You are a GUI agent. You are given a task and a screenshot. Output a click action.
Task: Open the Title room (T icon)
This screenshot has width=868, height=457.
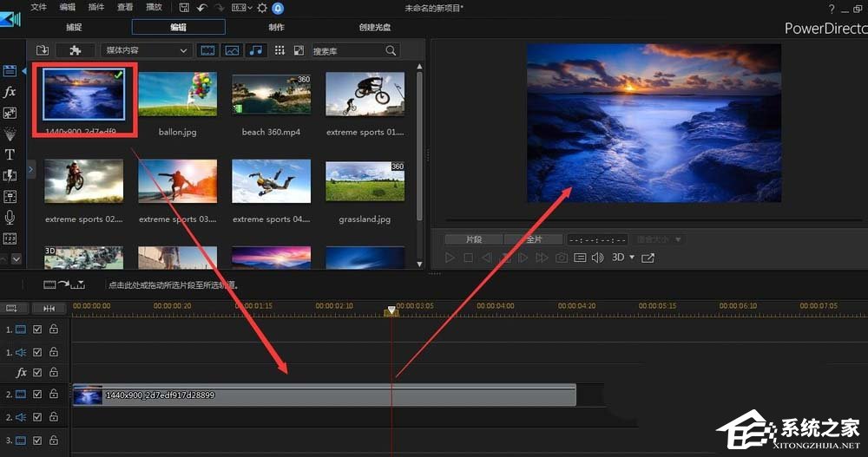[10, 154]
